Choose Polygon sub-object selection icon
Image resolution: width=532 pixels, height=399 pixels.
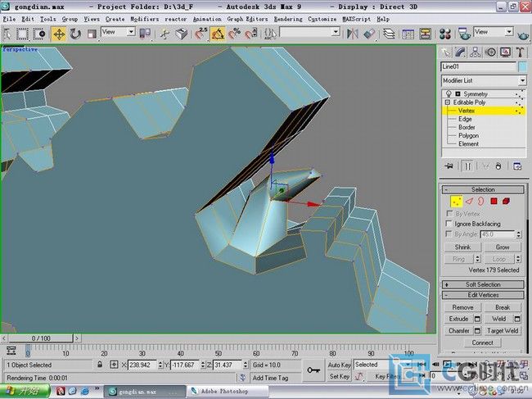[494, 201]
